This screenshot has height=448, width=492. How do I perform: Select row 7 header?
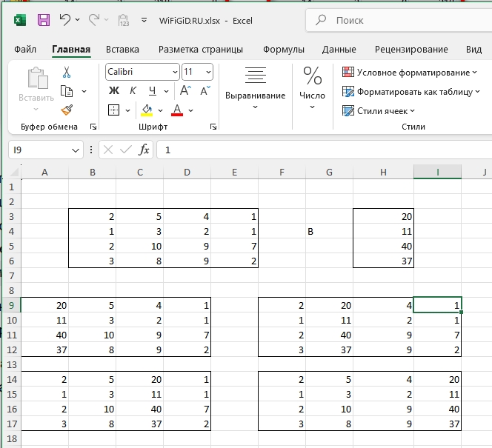[12, 276]
